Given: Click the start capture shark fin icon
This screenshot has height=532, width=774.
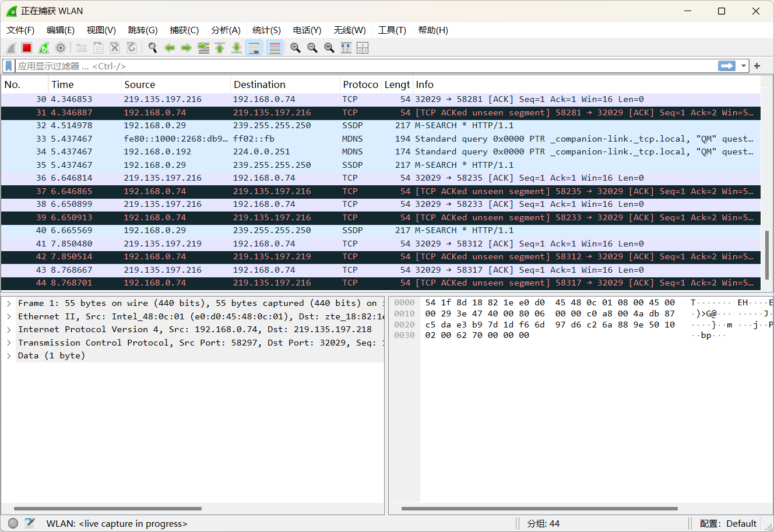Looking at the screenshot, I should pyautogui.click(x=11, y=48).
